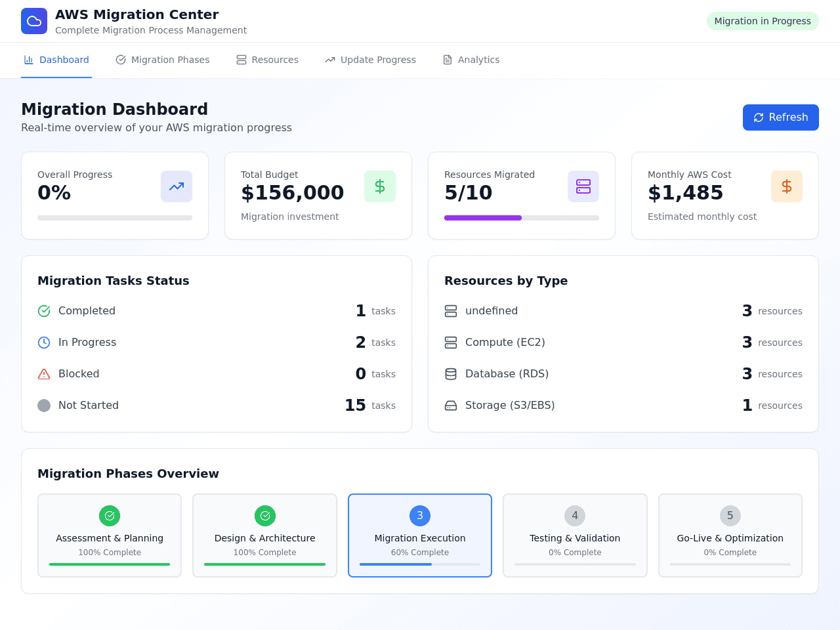Image resolution: width=840 pixels, height=630 pixels.
Task: Open the Analytics tab
Action: (471, 60)
